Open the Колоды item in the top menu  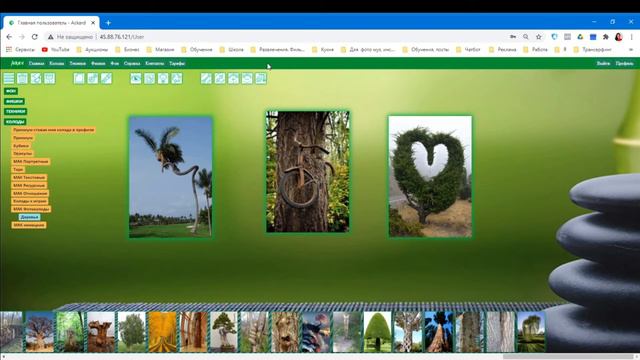coord(57,64)
